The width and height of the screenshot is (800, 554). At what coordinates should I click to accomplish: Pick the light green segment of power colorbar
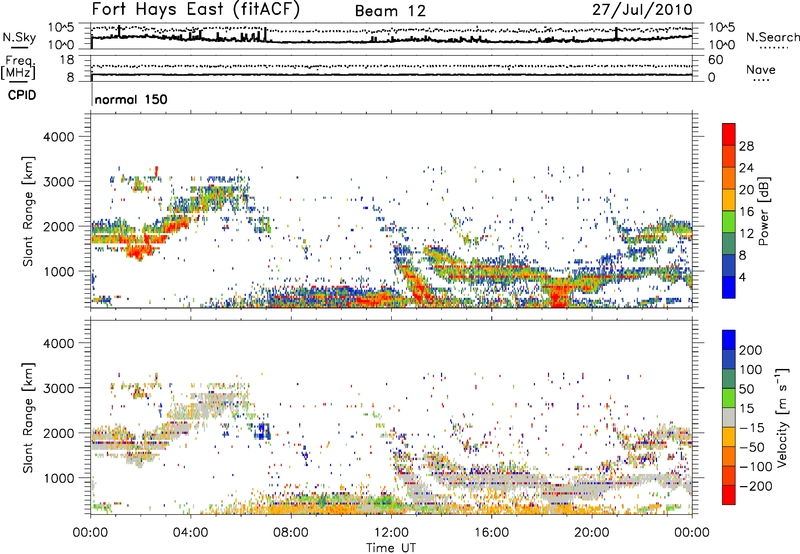pyautogui.click(x=729, y=222)
